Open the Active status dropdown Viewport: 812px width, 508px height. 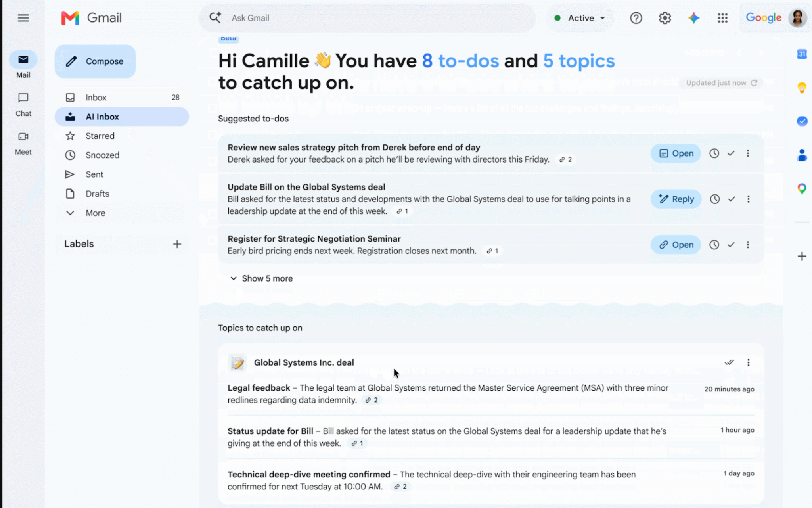(x=580, y=18)
